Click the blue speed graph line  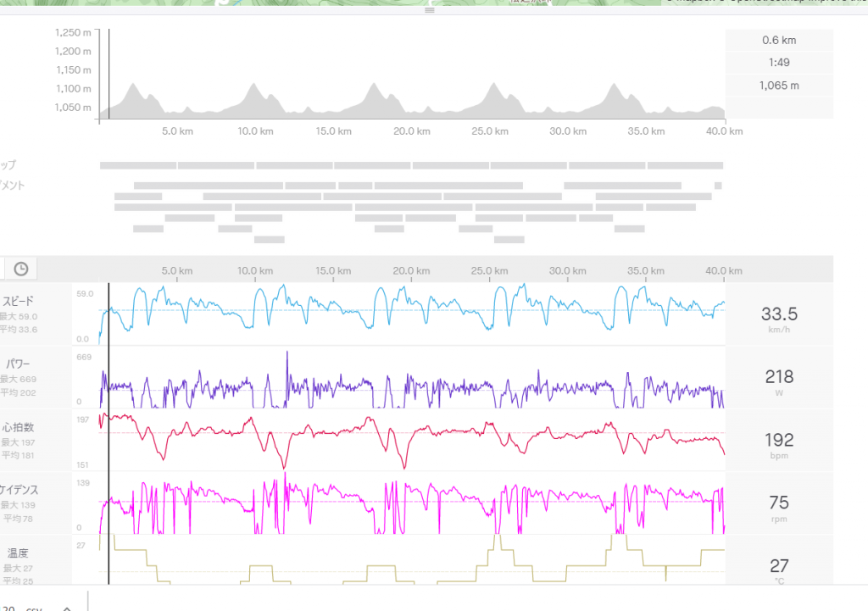412,314
